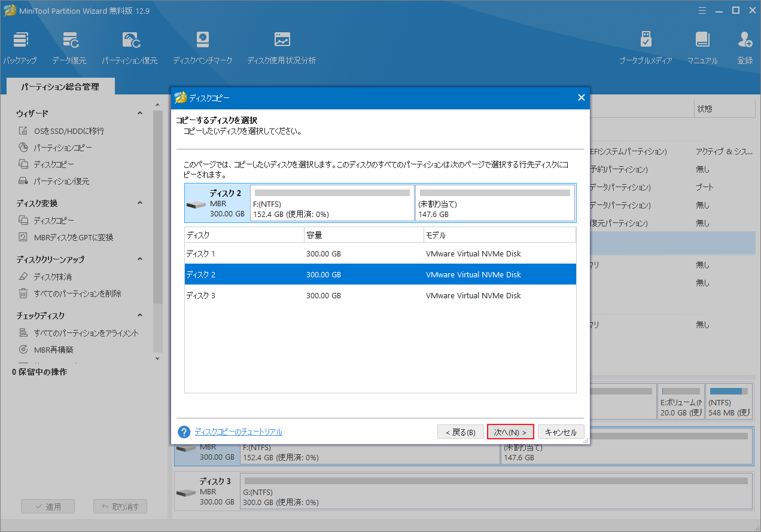Image resolution: width=761 pixels, height=532 pixels.
Task: Open the バックアップ (Backup) toolbar icon
Action: [20, 48]
